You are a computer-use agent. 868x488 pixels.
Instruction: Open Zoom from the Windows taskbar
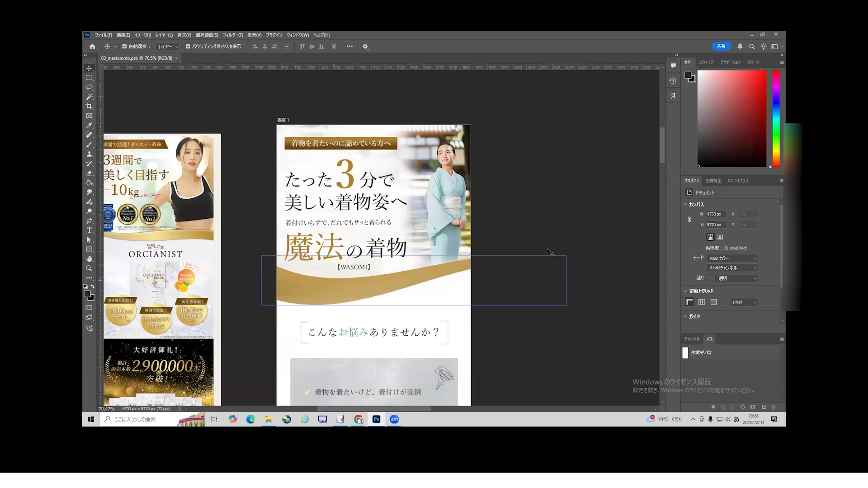394,419
